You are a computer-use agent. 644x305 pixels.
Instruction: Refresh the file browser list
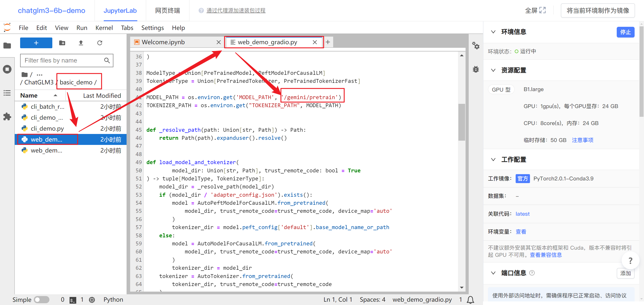coord(100,43)
